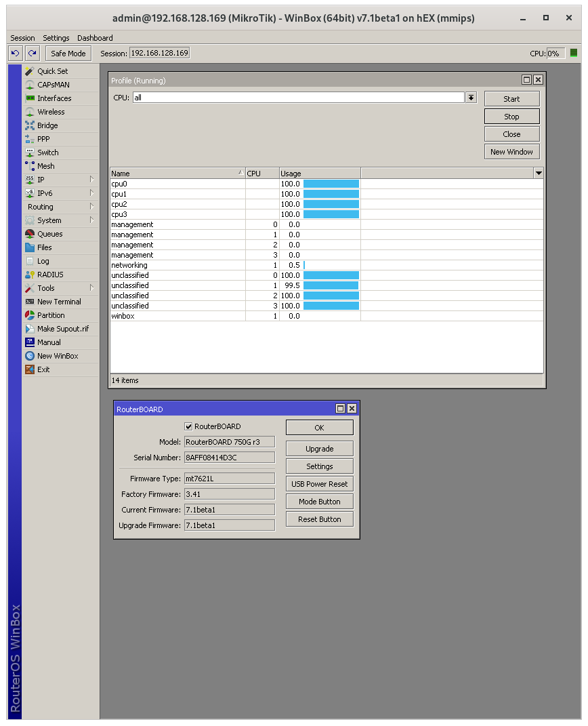Click the IPv6 menu icon in sidebar
The width and height of the screenshot is (588, 726).
(30, 193)
